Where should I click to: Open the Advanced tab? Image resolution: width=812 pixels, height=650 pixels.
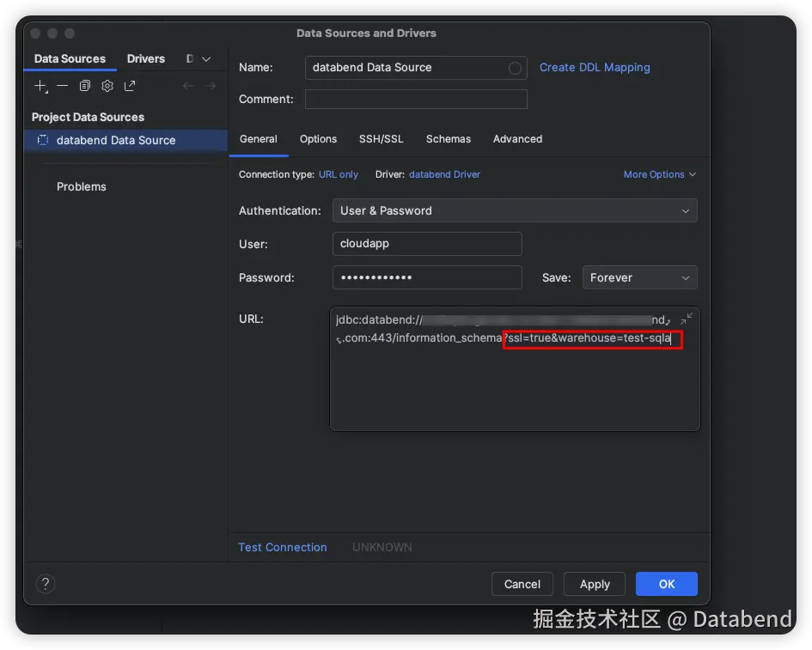(517, 139)
